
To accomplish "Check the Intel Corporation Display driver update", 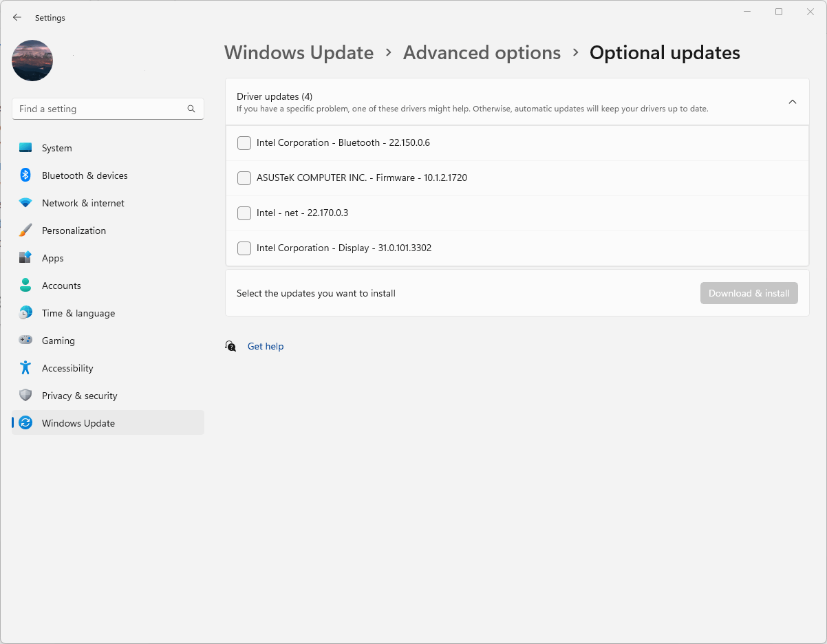I will [x=244, y=248].
